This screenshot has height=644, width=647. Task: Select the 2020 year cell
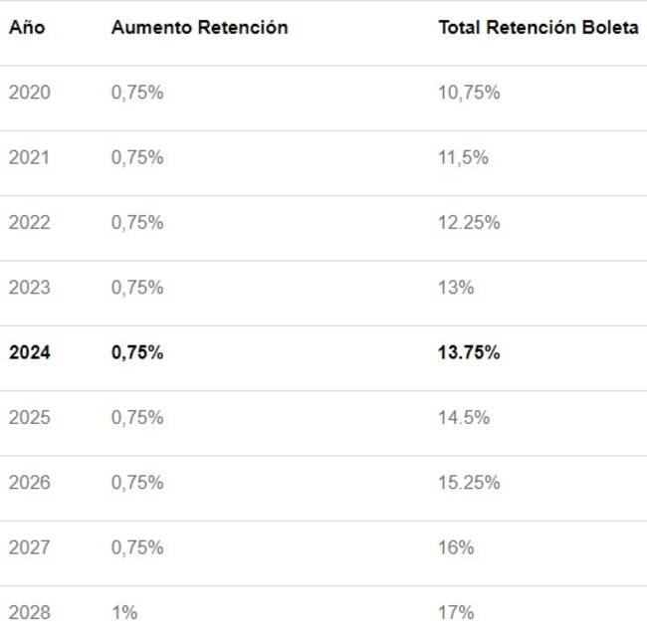pyautogui.click(x=29, y=93)
